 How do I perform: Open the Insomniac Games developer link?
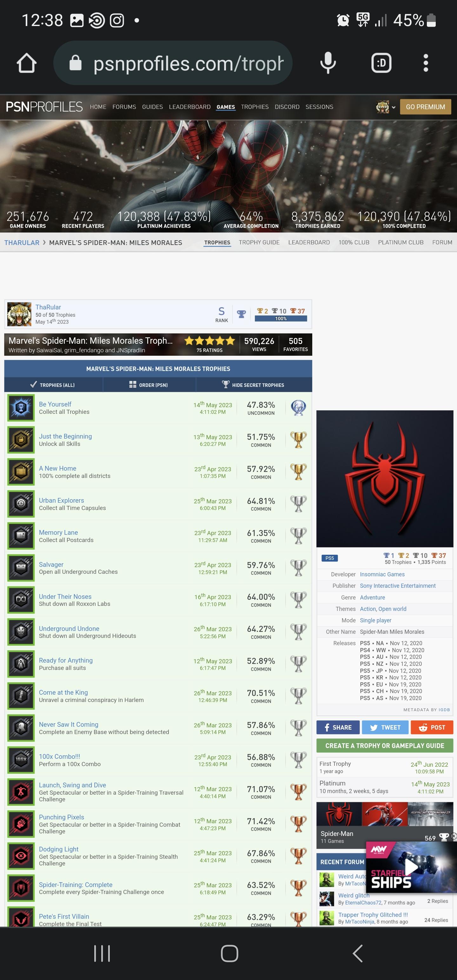pos(382,574)
